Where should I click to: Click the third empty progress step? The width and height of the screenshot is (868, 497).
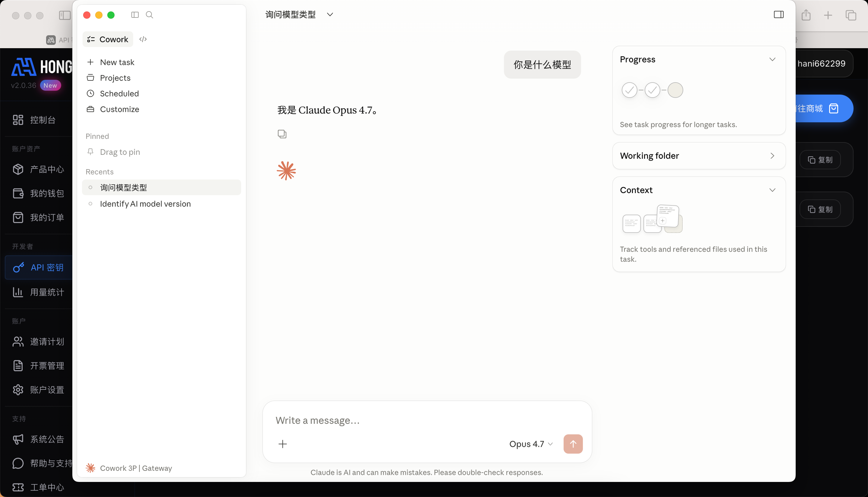click(x=675, y=90)
